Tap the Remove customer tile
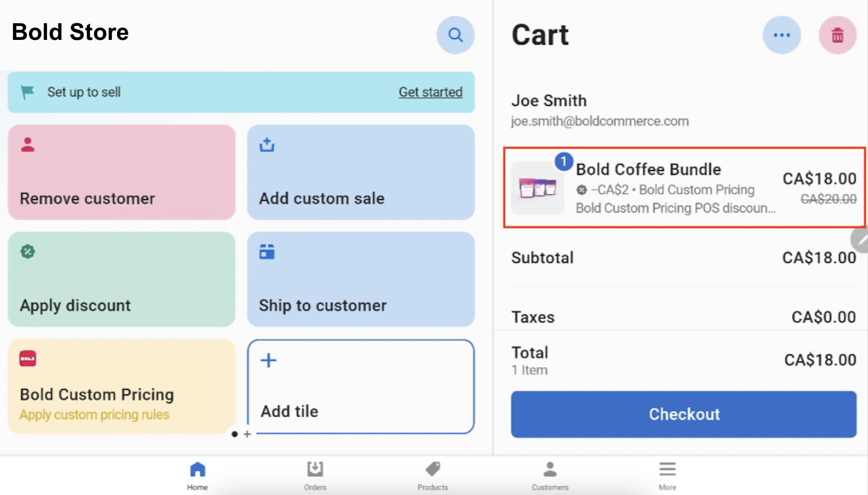 (x=122, y=172)
